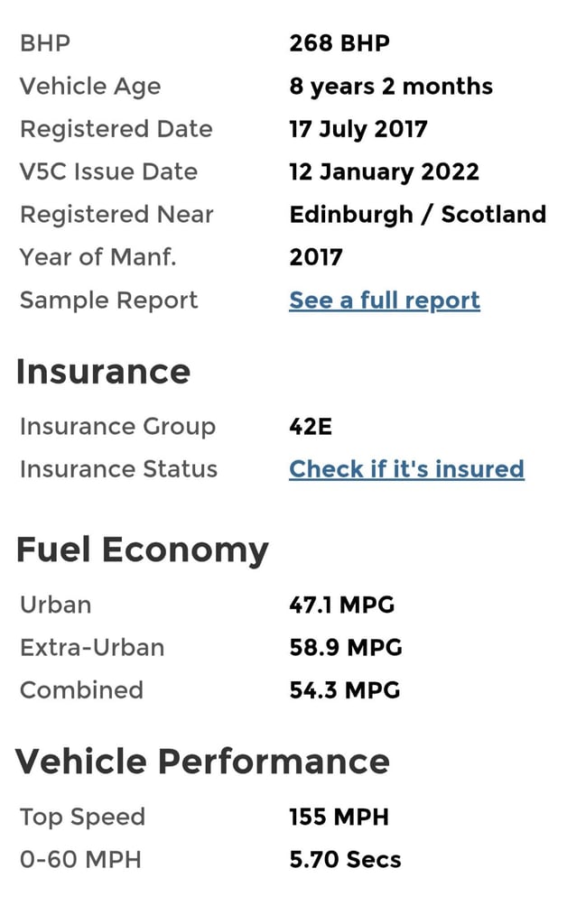Select the 17 July 2017 registered date
Screen dimensions: 567x924
point(358,130)
